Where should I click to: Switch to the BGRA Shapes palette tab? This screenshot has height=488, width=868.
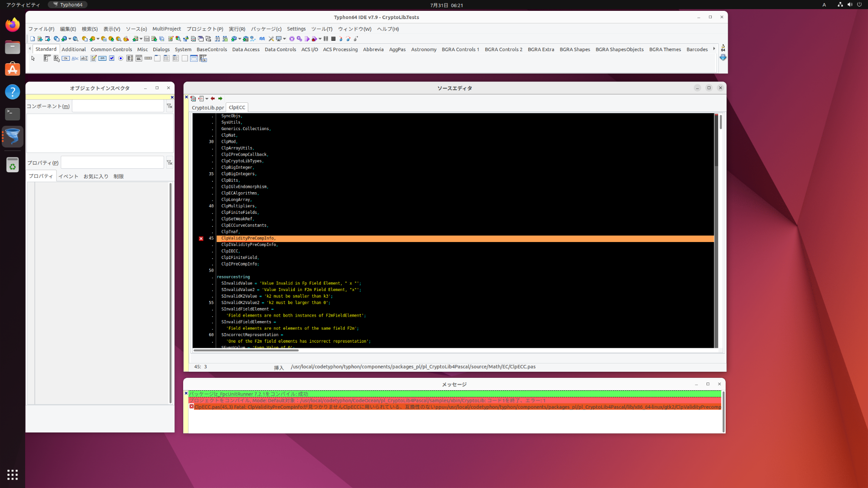point(575,49)
